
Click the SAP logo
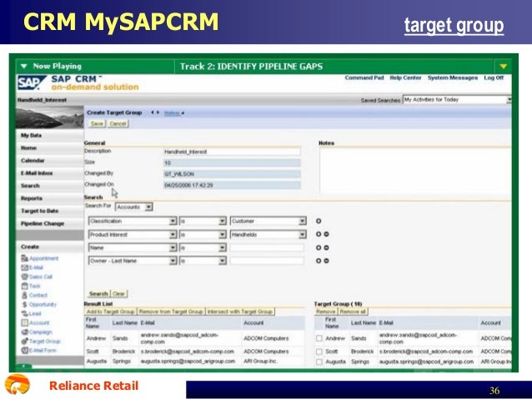coord(31,82)
